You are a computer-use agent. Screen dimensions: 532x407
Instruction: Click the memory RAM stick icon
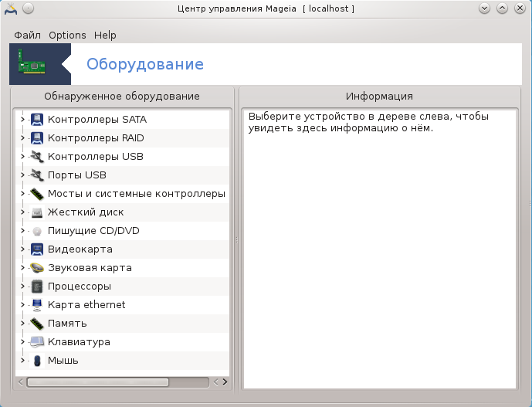tap(37, 324)
